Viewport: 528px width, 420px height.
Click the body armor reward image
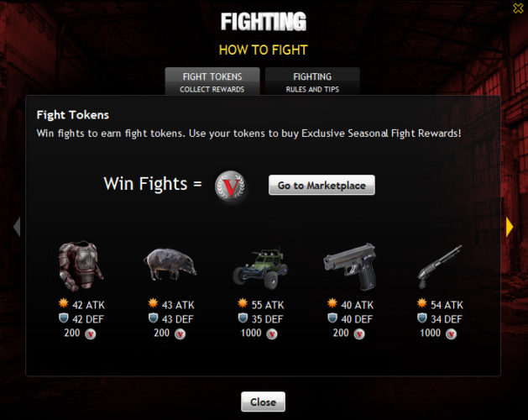click(81, 266)
